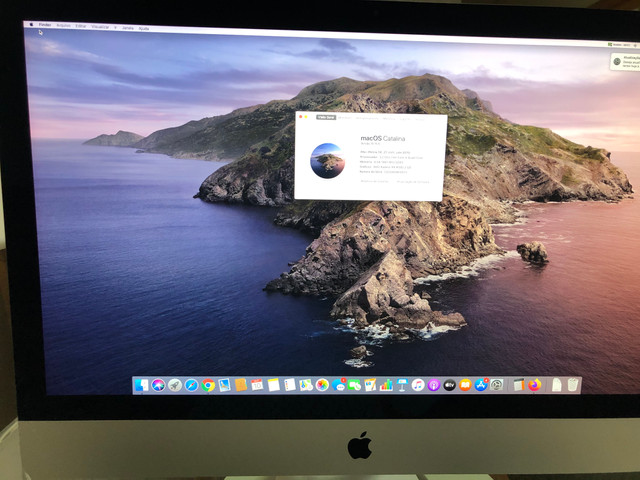Open the Editar menu
Image resolution: width=640 pixels, height=480 pixels.
(81, 26)
